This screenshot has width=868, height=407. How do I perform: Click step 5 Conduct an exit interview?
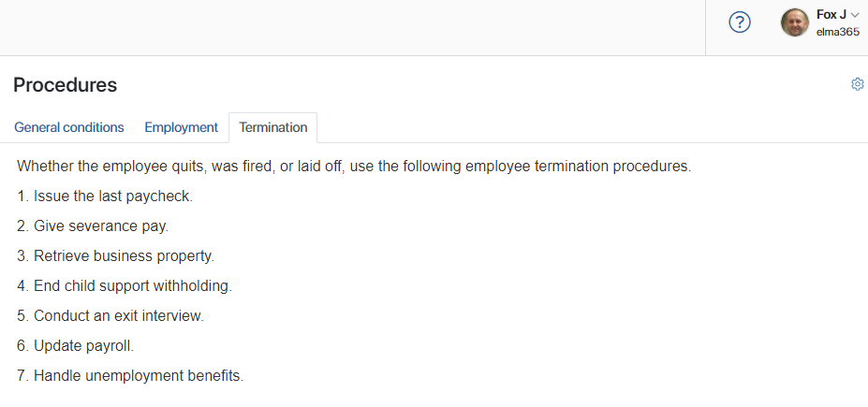point(110,315)
